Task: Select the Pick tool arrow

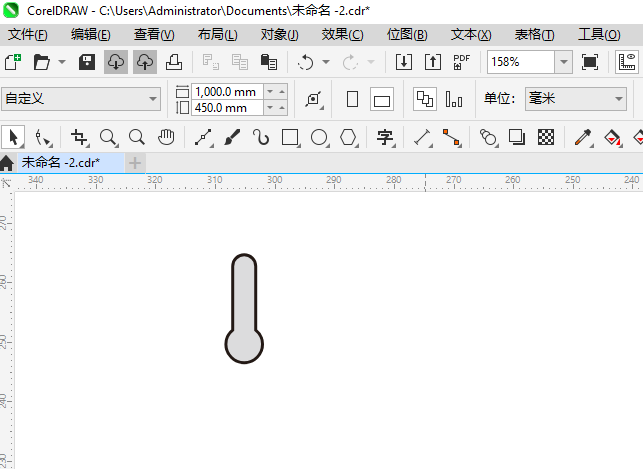Action: [13, 137]
